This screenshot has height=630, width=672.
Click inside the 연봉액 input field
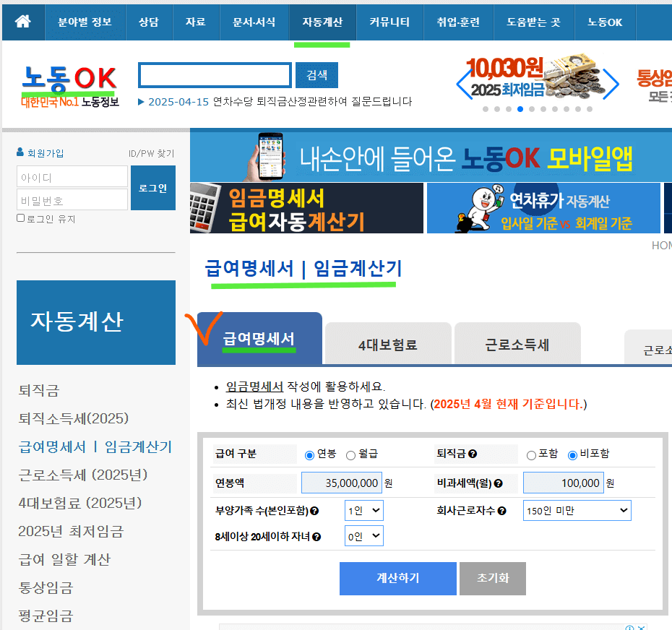[340, 483]
